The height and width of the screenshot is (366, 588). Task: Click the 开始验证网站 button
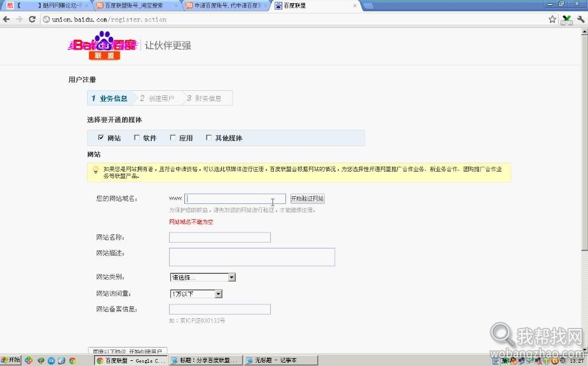tap(307, 199)
